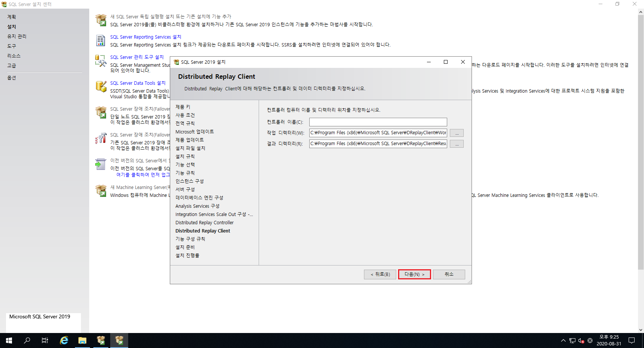The image size is (644, 348).
Task: Select 제품 업데이트 step in wizard list
Action: coord(190,140)
